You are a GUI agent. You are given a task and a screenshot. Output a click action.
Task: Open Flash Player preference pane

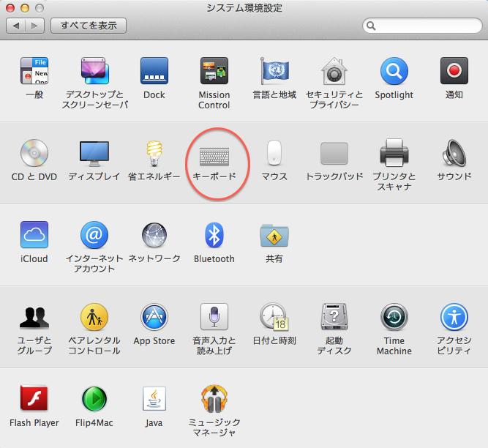point(34,398)
